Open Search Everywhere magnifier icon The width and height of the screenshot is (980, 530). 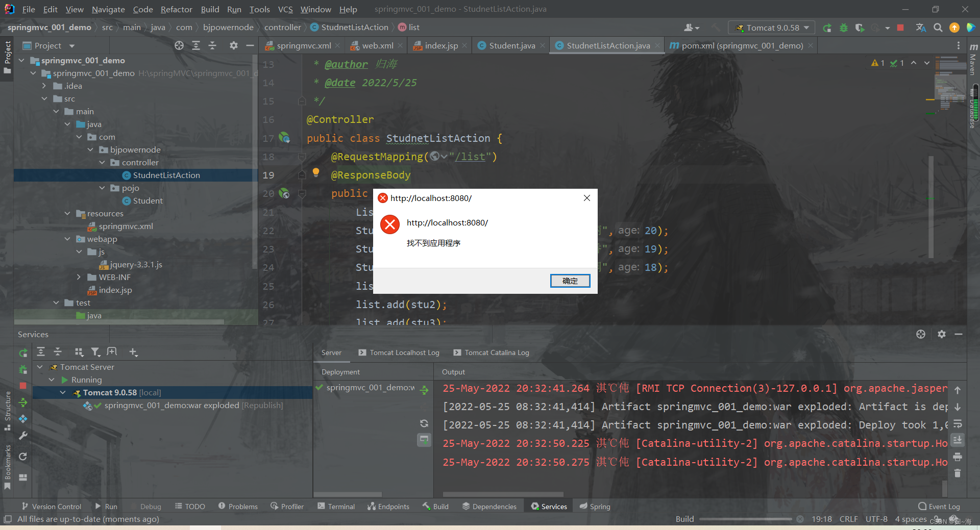(x=938, y=28)
